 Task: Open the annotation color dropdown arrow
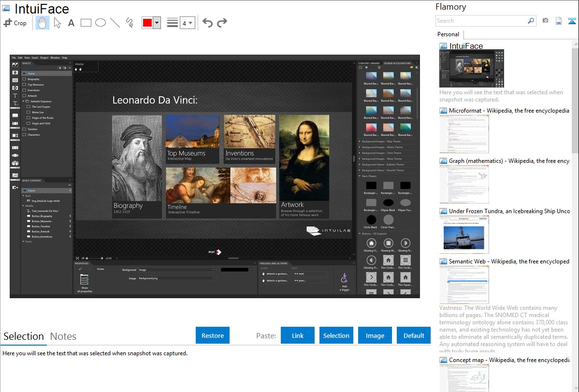pos(157,23)
